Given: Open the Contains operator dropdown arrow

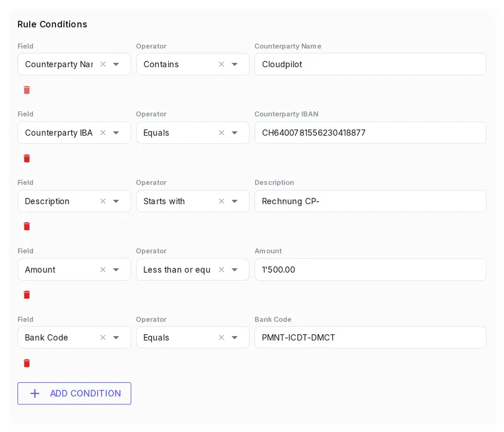Looking at the screenshot, I should (235, 64).
